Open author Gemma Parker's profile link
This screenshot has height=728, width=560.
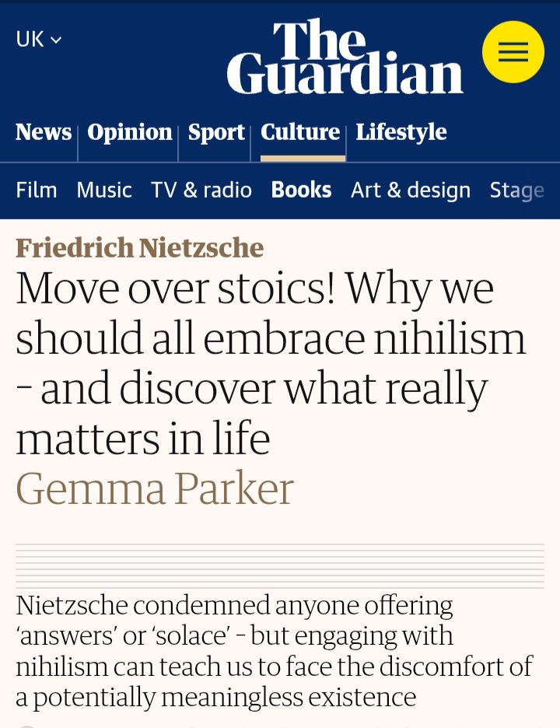point(155,488)
